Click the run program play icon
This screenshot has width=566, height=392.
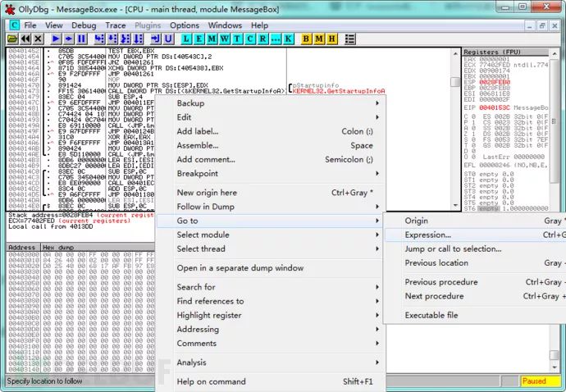(56, 39)
